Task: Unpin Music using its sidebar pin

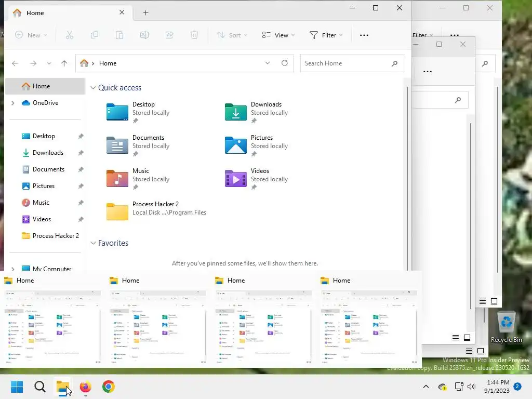Action: (x=81, y=203)
